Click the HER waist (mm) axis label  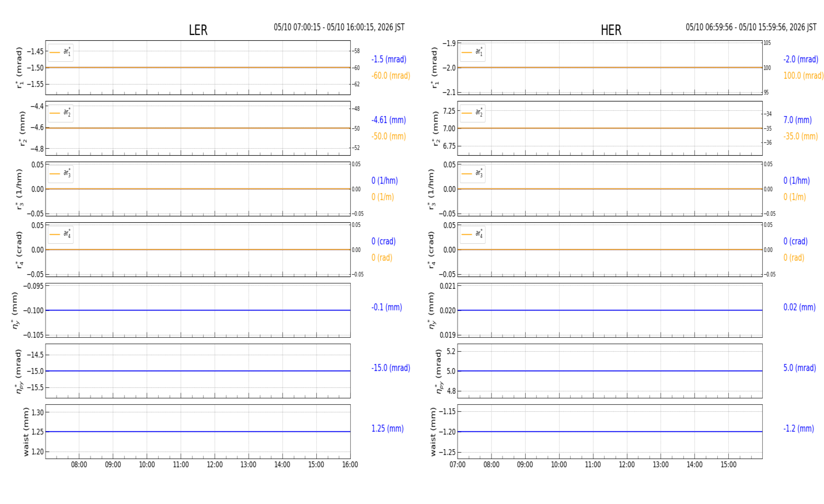coord(434,432)
